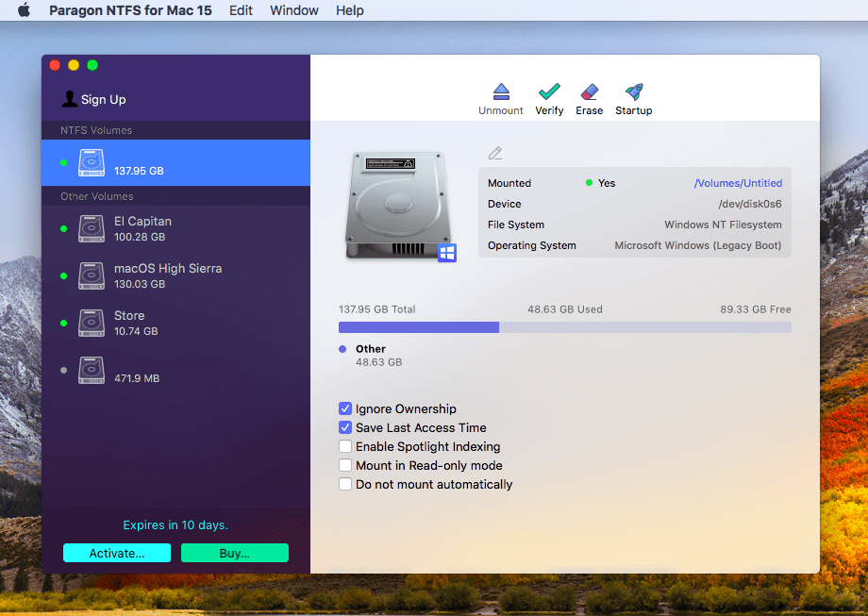Open the Window menu
Screen dimensions: 868x616
pos(293,10)
